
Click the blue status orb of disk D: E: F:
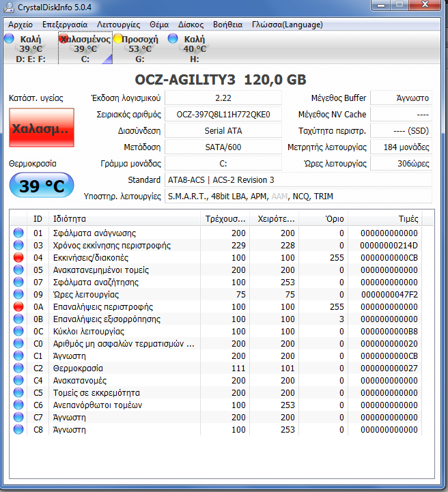click(9, 38)
